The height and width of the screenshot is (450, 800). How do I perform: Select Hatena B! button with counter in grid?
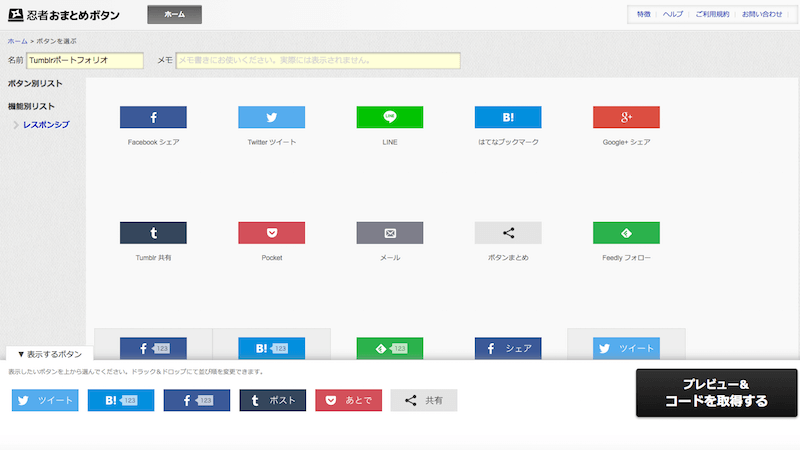[x=271, y=348]
